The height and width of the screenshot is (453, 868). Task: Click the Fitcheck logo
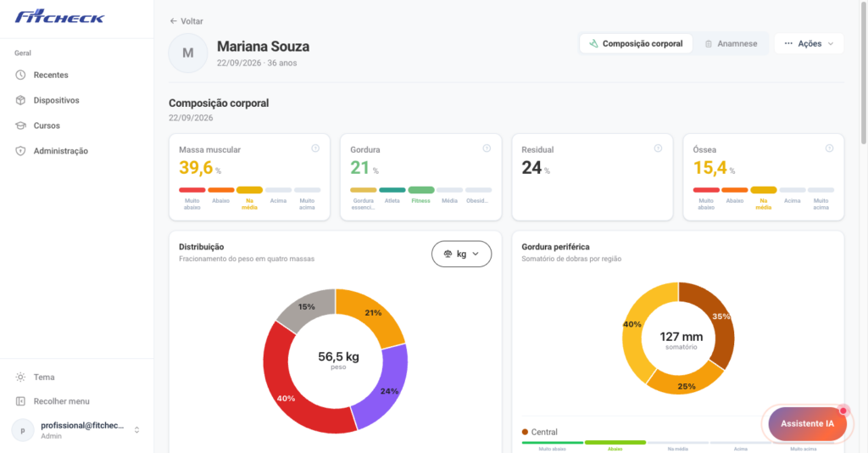point(60,17)
